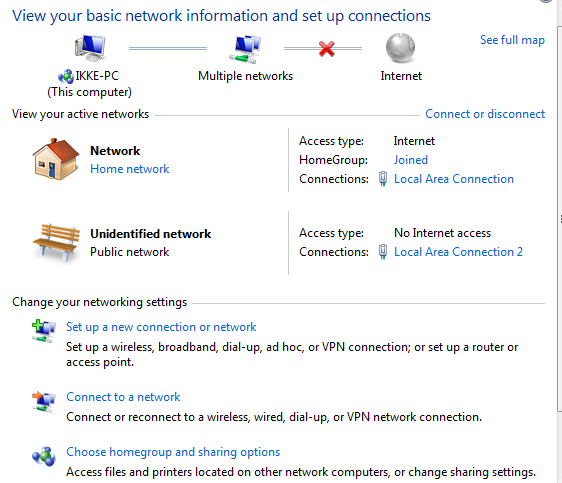
Task: Open Local Area Connection 2 status
Action: (458, 252)
